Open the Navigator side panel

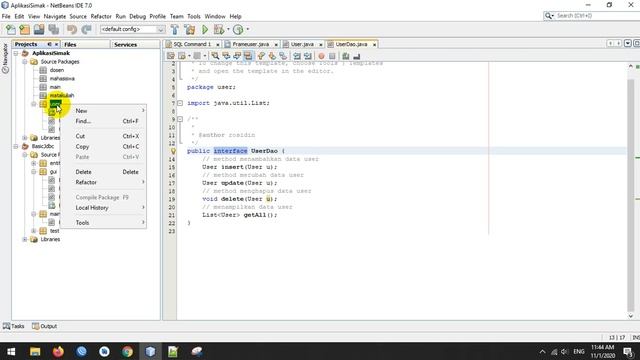[5, 59]
